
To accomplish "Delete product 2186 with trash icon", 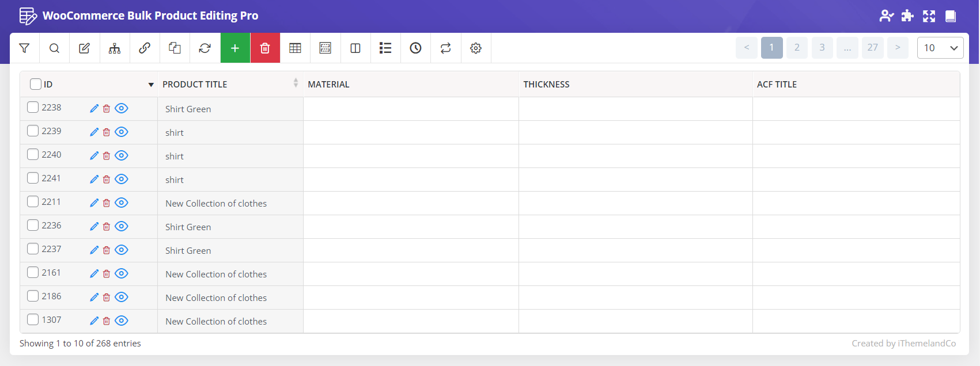I will coord(107,298).
